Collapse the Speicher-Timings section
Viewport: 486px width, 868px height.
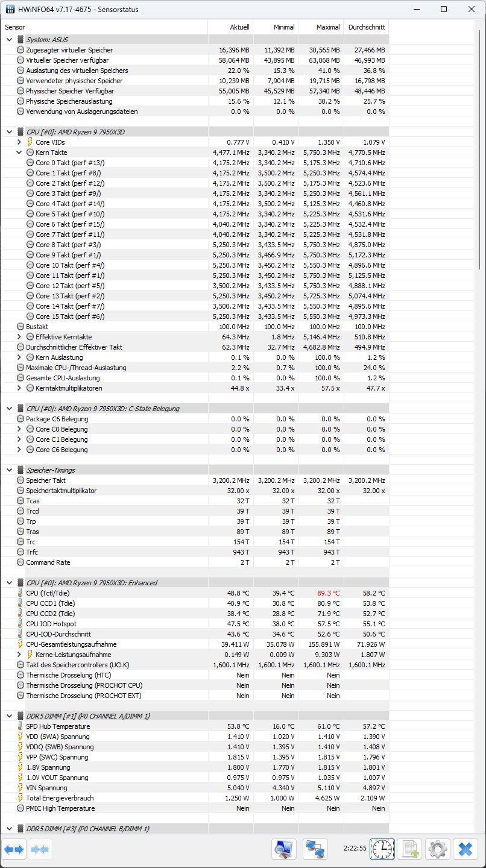(x=9, y=470)
